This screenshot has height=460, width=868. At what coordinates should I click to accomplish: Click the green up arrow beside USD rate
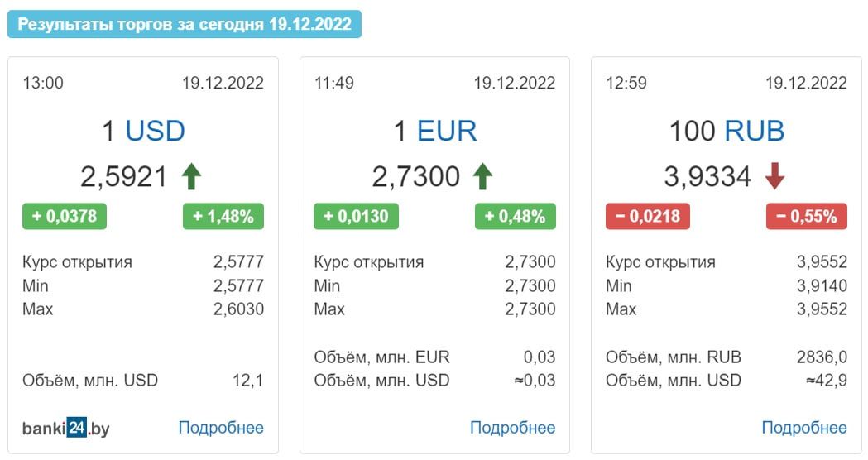[x=191, y=176]
